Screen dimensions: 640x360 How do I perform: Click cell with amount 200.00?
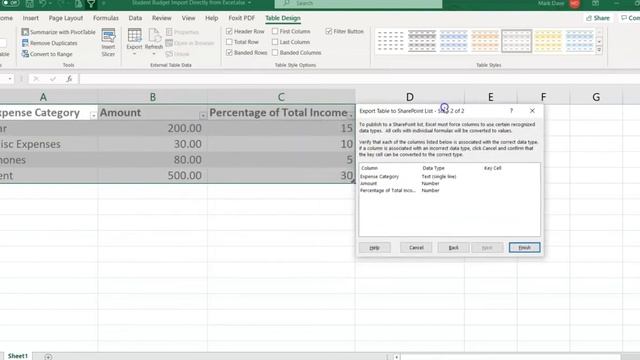[152, 128]
